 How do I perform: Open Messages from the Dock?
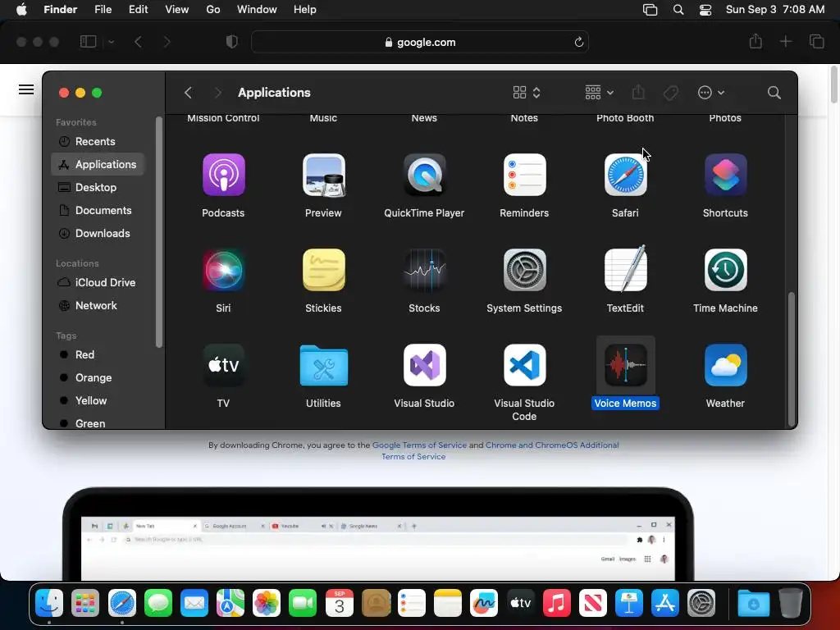point(158,604)
